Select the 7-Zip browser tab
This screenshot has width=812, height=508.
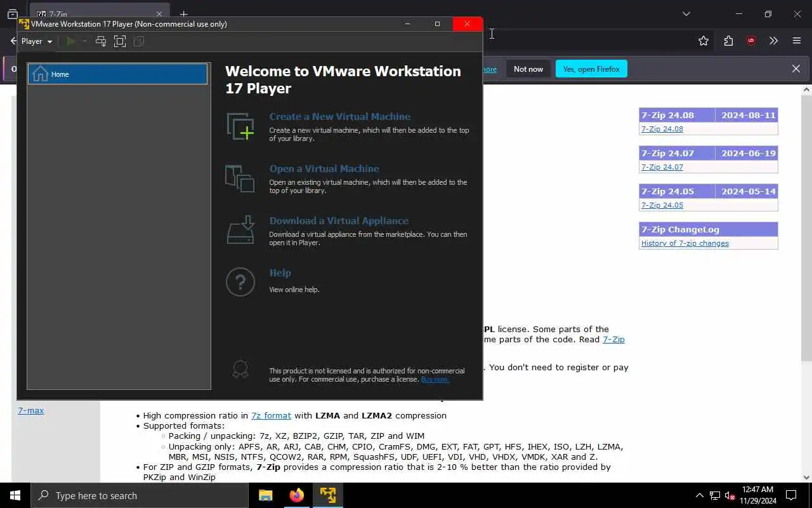(x=100, y=14)
